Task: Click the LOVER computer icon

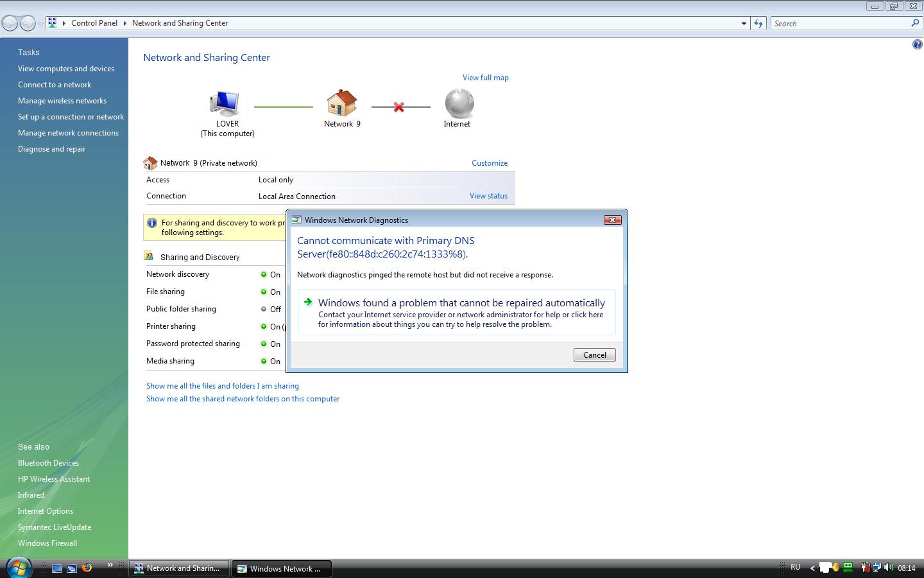Action: (225, 103)
